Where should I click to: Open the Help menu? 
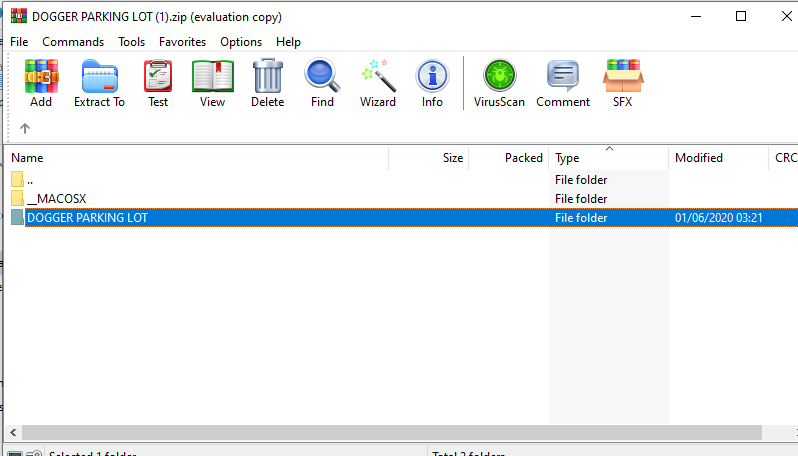click(288, 42)
